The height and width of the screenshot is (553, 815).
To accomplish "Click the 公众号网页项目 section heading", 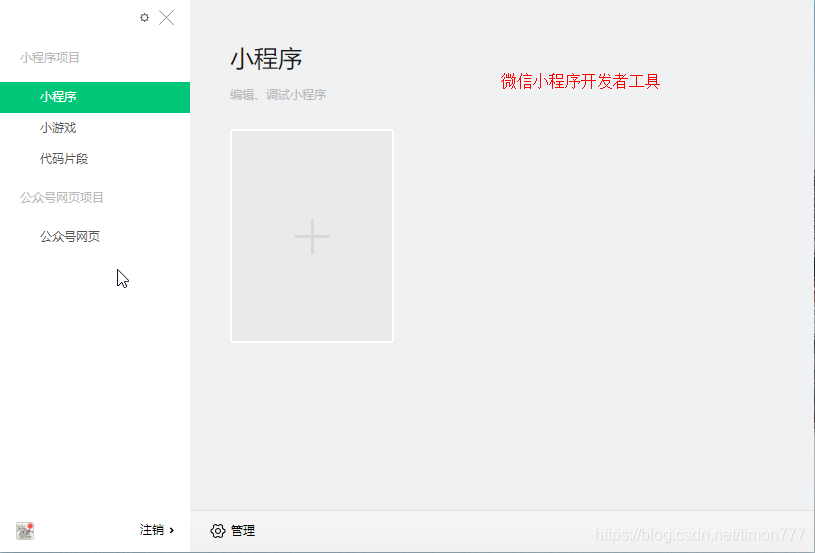I will [62, 198].
